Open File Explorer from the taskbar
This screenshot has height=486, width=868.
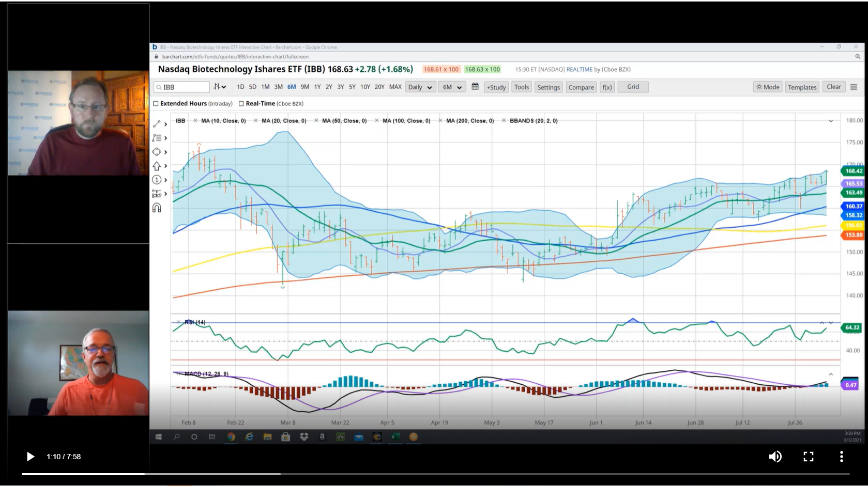click(267, 437)
